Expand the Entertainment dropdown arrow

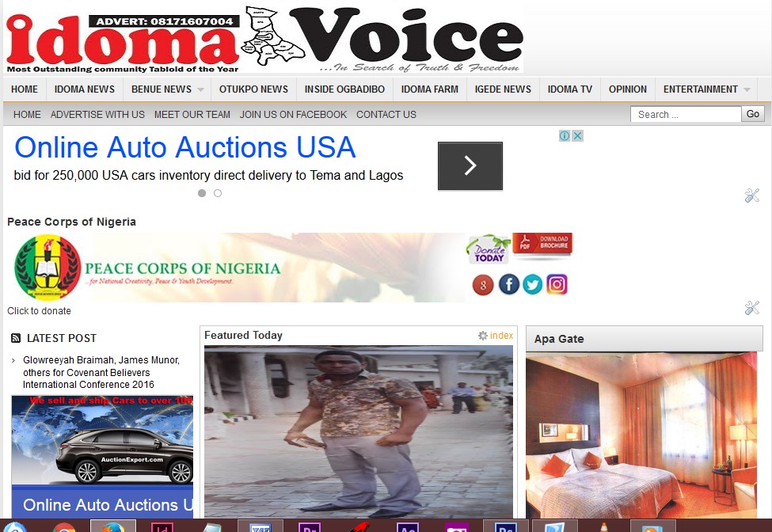tap(747, 89)
